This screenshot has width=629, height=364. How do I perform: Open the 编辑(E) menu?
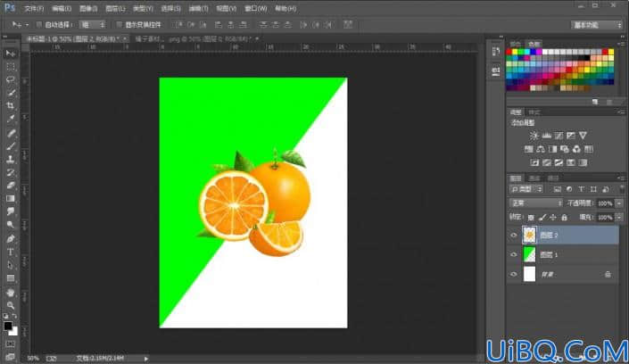[62, 8]
